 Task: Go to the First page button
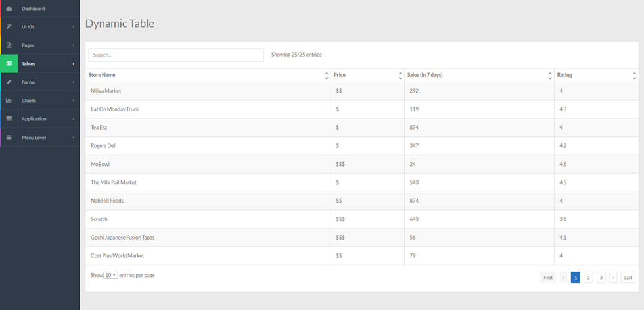[548, 278]
